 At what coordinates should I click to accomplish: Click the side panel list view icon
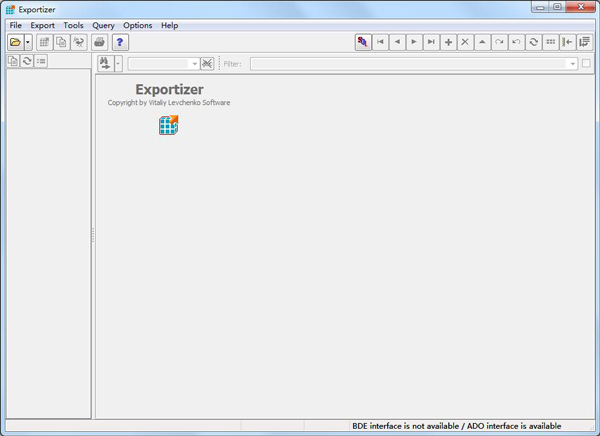(41, 61)
